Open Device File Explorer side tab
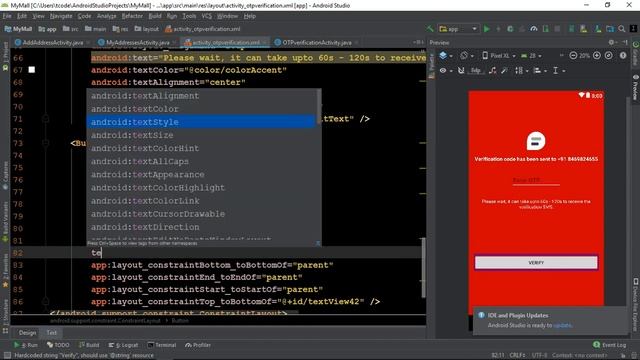640x360 pixels. point(636,304)
